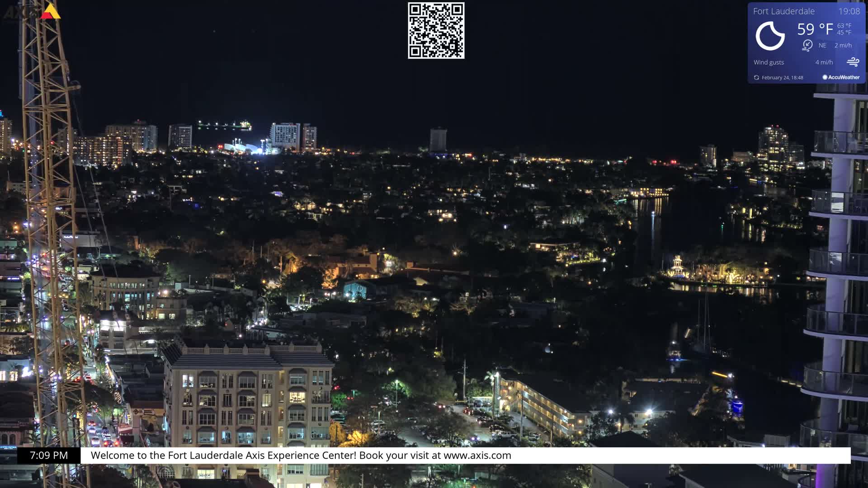Screen dimensions: 868x488
Task: Click the 4 mi/h gust value
Action: 824,62
